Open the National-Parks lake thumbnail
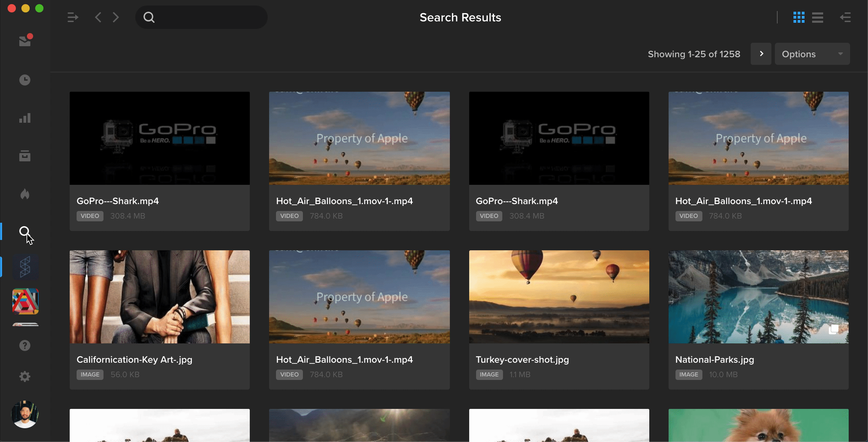 pos(758,297)
